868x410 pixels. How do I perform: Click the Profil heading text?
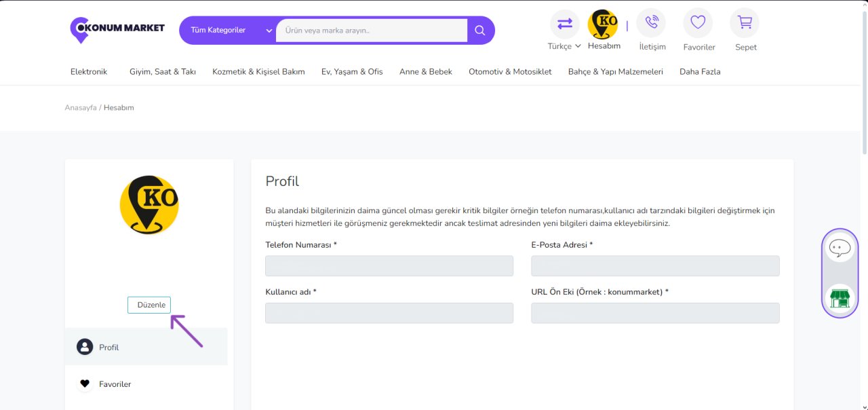click(282, 181)
